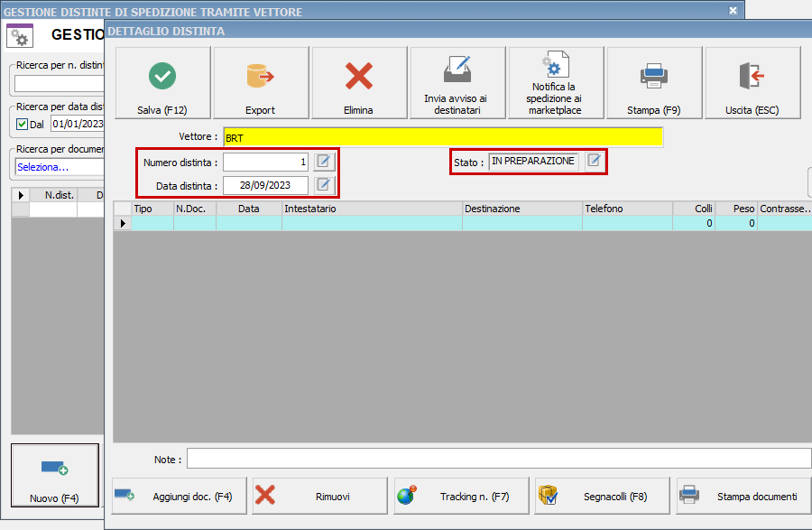Exit the dialog with Uscita (ESC)
The width and height of the screenshot is (812, 530).
pyautogui.click(x=752, y=83)
